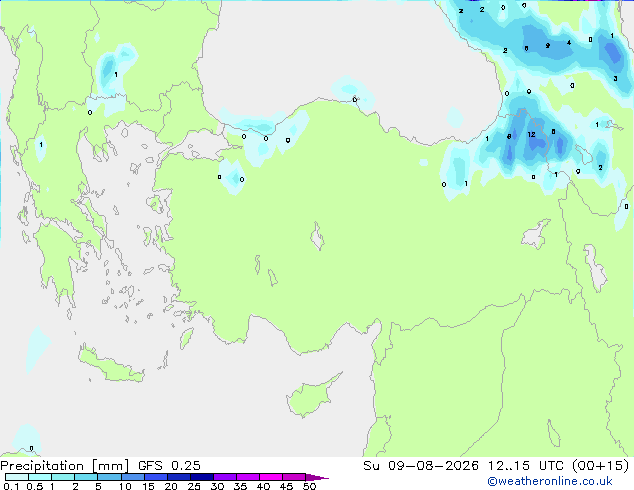Click the 0.1–0.5 mm lightest legend swatch
This screenshot has height=490, width=634.
click(x=17, y=477)
